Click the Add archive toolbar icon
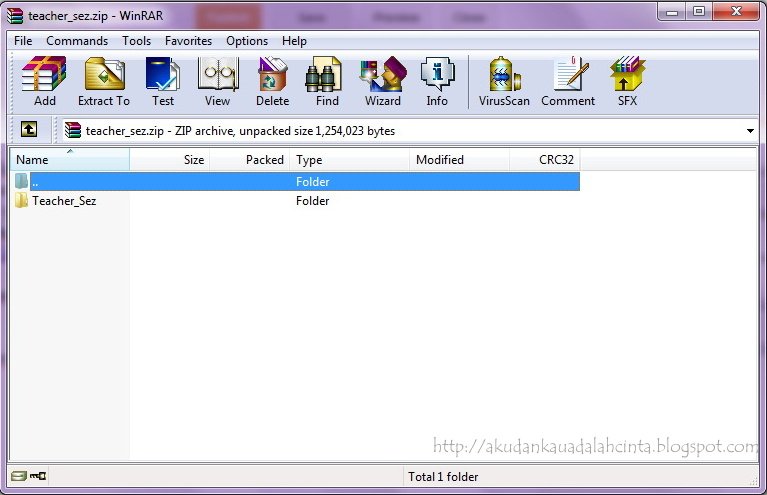Screen dimensions: 767x495 (x=44, y=81)
